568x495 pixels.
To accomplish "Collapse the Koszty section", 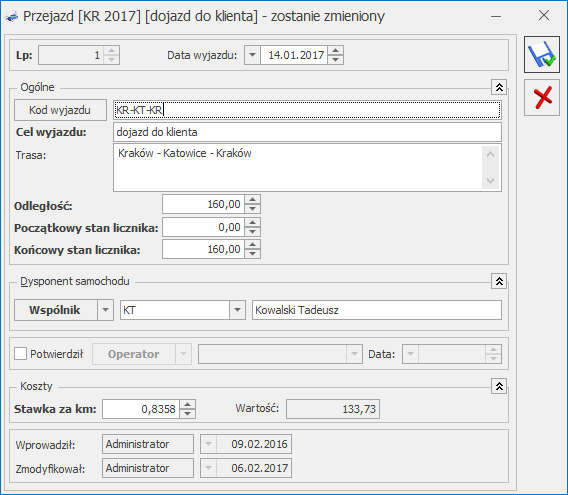I will tap(499, 386).
